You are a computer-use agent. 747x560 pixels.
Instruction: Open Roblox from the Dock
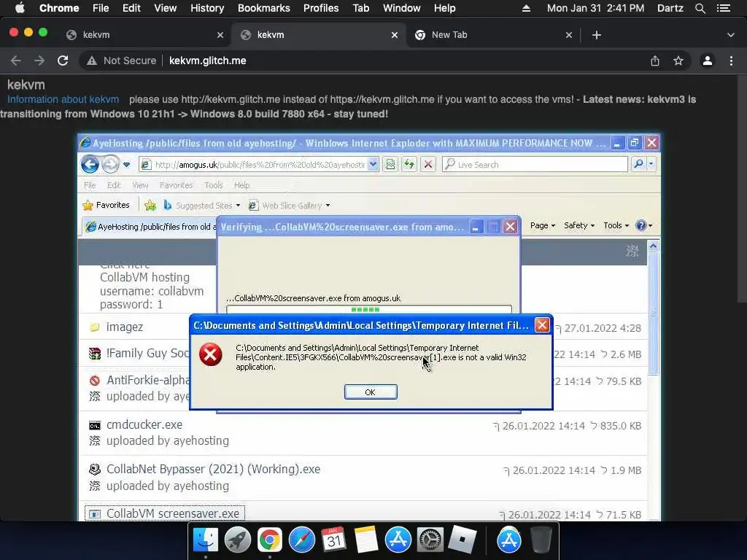tap(462, 540)
